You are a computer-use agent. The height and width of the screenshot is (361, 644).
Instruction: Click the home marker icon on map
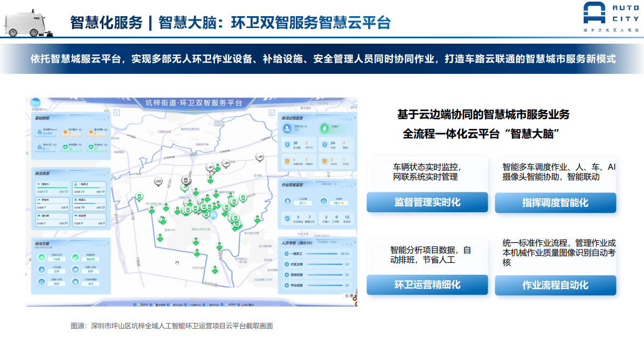click(213, 215)
